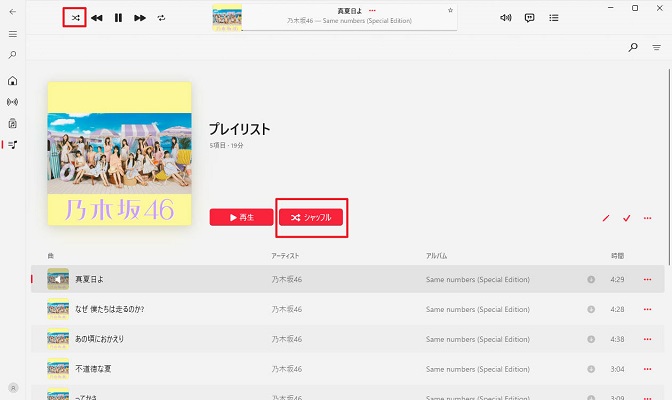
Task: Open more options for now playing 真夏日よ
Action: (x=372, y=11)
